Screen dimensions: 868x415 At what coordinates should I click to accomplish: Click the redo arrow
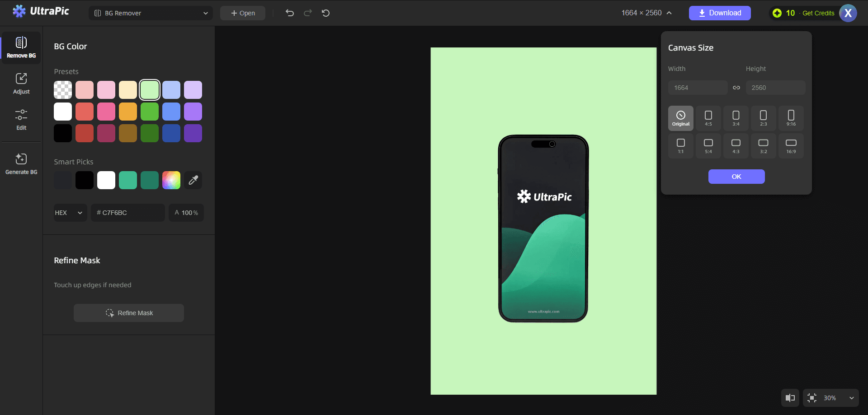tap(308, 13)
